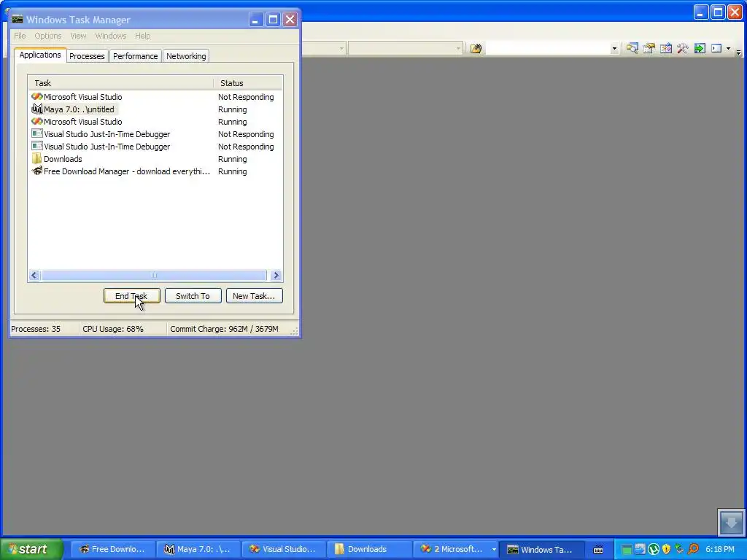Open Toolbar Options at the toolbar's end

tap(738, 52)
